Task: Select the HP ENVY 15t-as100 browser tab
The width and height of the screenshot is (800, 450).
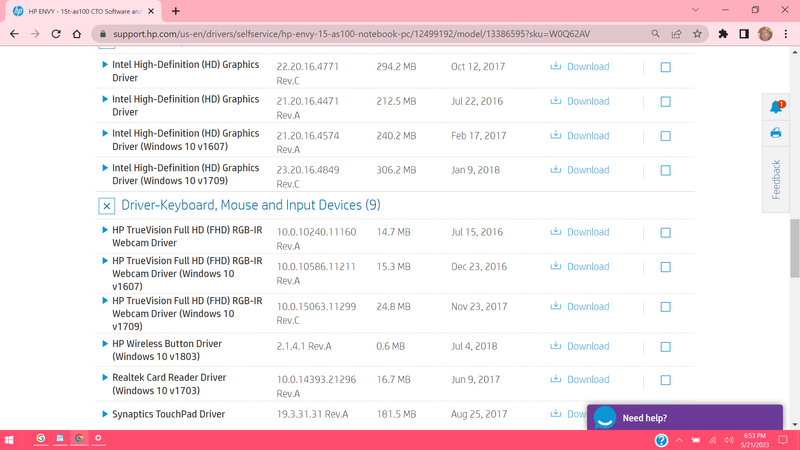Action: click(x=83, y=11)
